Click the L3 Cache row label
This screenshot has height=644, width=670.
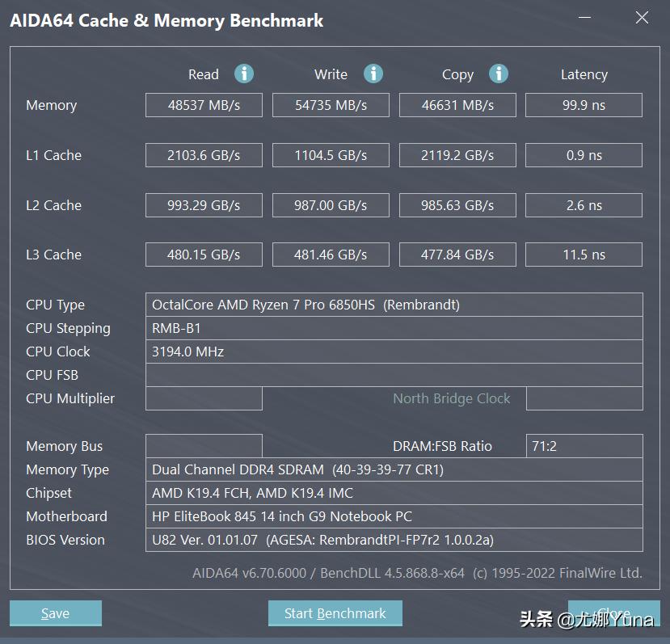[53, 255]
